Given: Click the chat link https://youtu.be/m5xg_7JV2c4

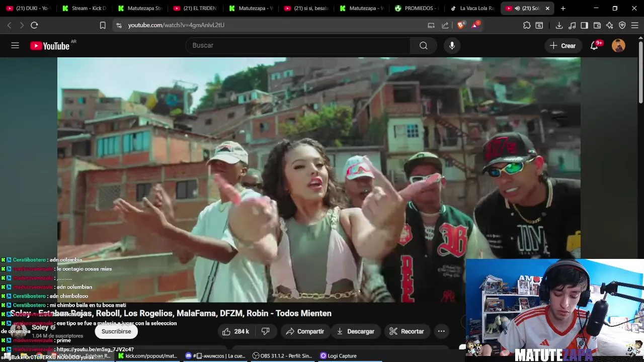Looking at the screenshot, I should [x=95, y=349].
